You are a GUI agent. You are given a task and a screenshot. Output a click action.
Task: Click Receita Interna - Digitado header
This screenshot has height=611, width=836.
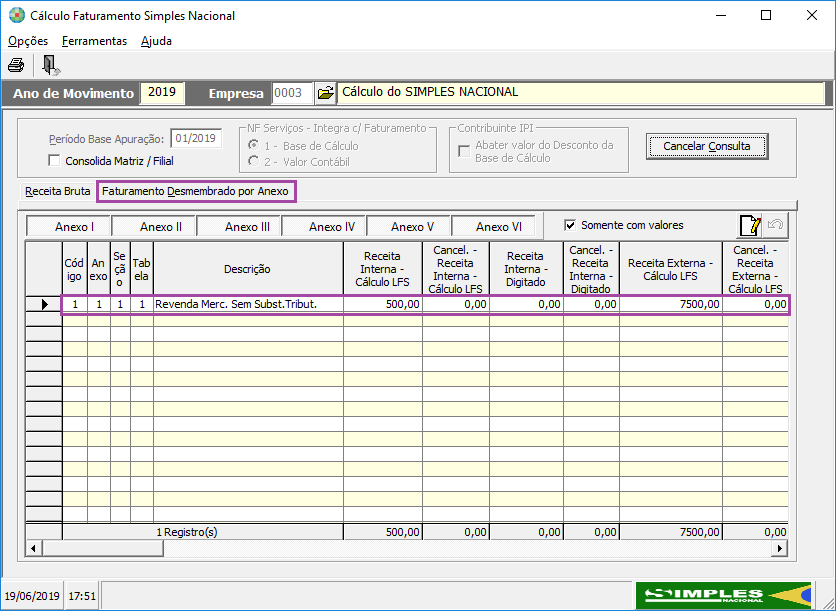pos(526,269)
